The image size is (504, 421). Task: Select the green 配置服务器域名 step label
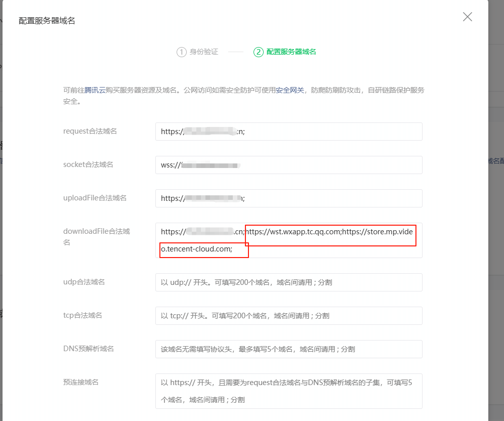point(291,52)
